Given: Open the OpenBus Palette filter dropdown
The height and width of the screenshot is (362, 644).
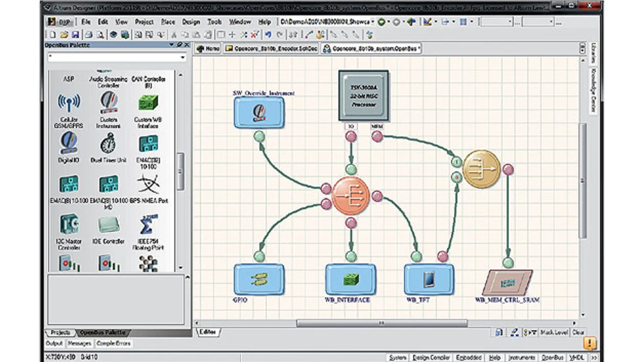Looking at the screenshot, I should coord(182,57).
